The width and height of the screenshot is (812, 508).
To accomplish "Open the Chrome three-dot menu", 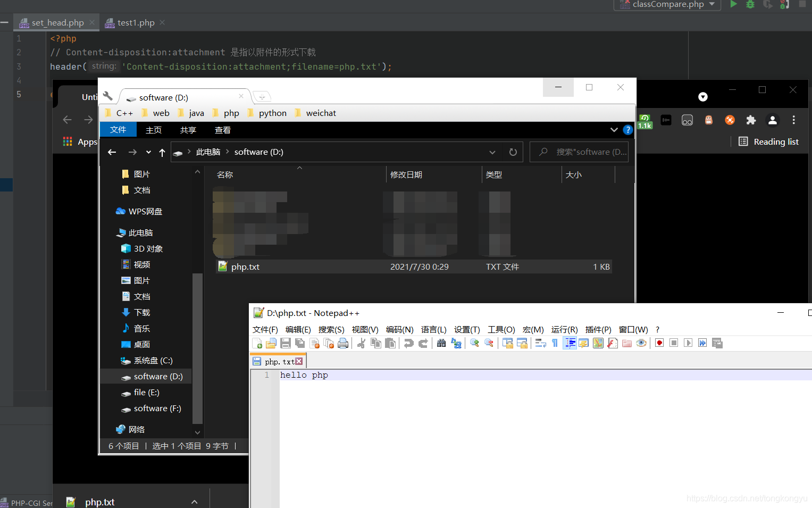I will [x=793, y=120].
